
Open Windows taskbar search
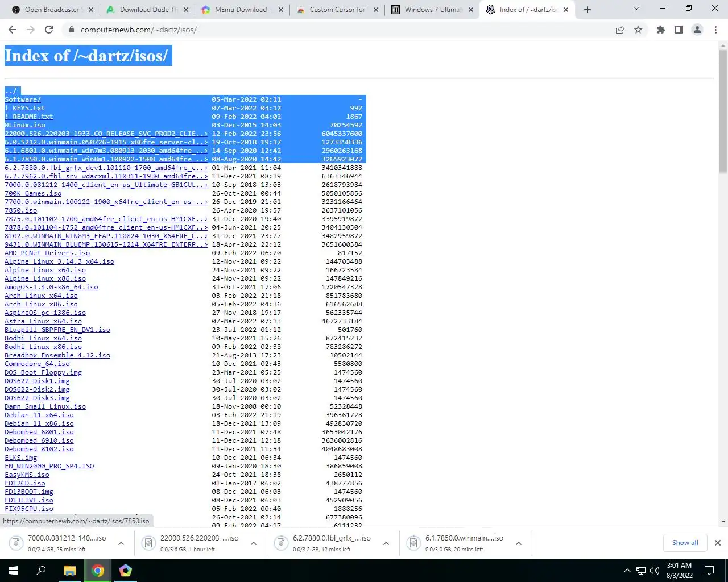coord(41,571)
